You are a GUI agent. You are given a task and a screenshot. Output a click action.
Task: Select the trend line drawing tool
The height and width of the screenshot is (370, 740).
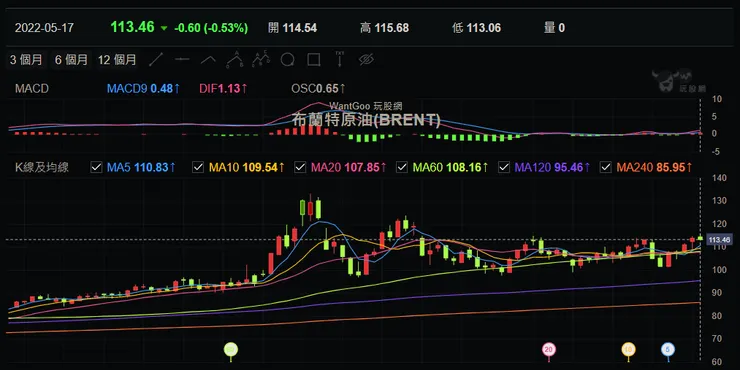[156, 59]
